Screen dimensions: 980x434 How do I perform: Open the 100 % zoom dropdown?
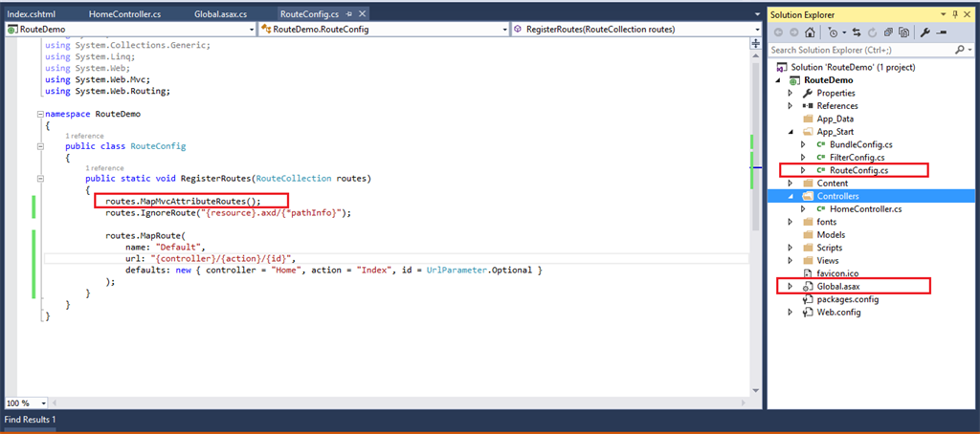[x=42, y=403]
